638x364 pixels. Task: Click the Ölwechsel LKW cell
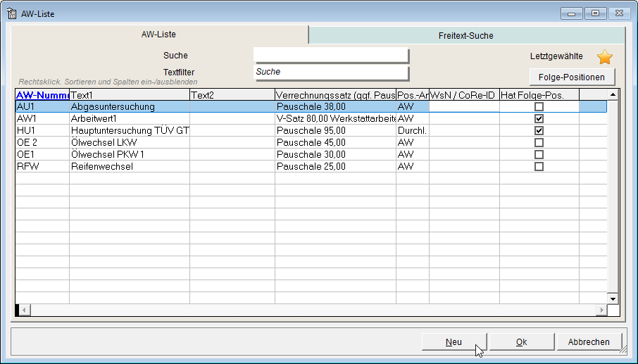tap(130, 142)
